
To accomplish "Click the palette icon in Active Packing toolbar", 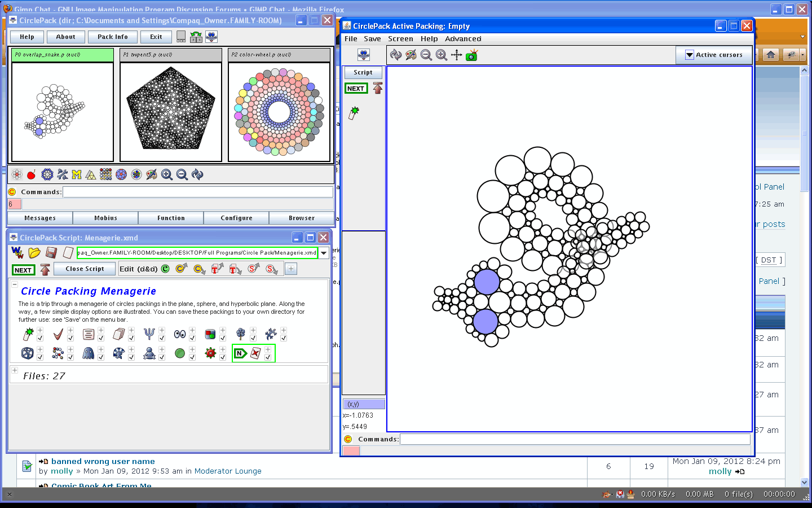I will coord(411,55).
